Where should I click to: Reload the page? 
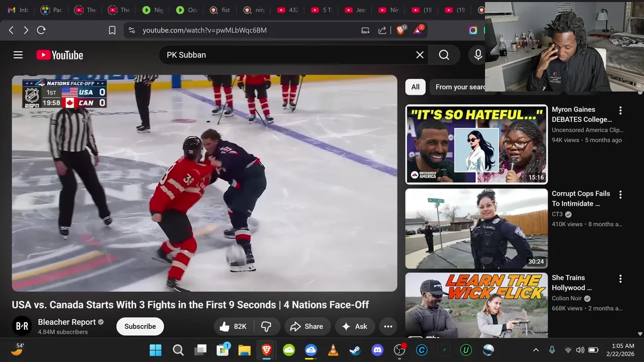coord(41,30)
